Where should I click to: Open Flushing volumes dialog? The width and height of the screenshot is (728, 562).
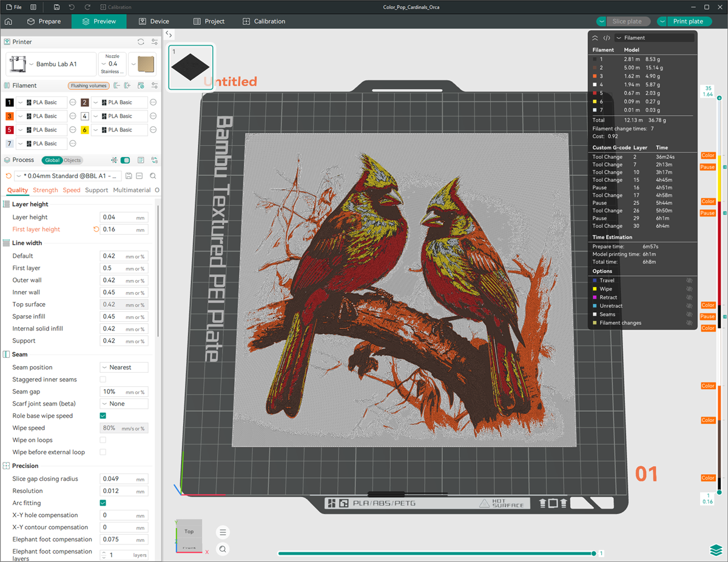[89, 85]
